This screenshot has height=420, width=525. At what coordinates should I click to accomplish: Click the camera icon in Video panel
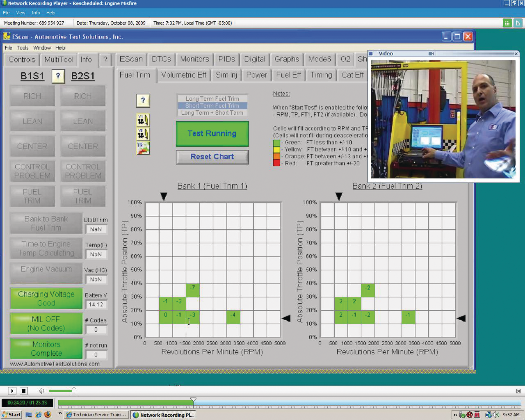pos(431,54)
